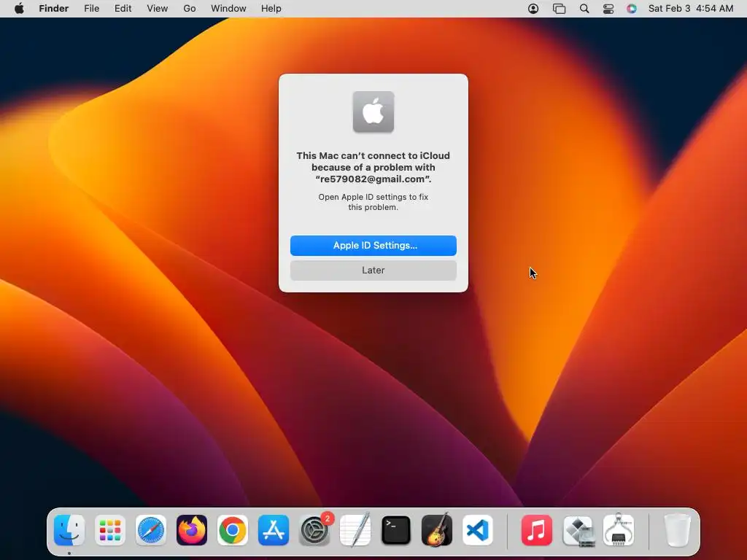The width and height of the screenshot is (747, 560).
Task: Open the Help menu
Action: (271, 9)
